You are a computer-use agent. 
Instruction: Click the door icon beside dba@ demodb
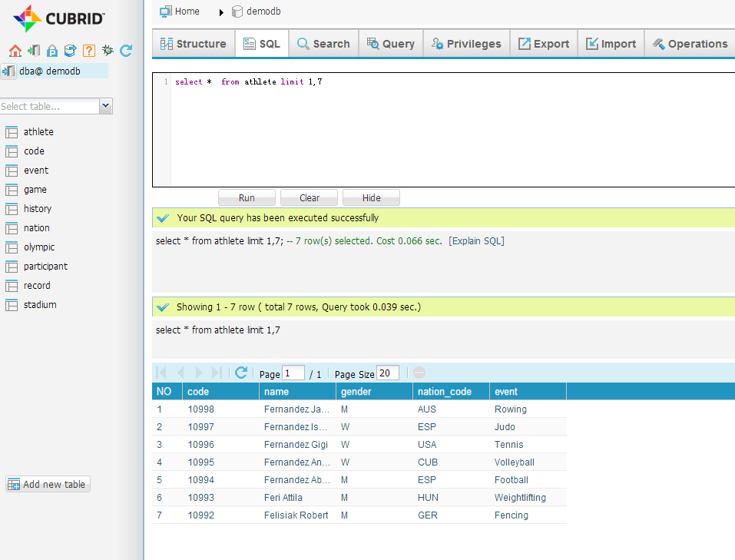(8, 71)
